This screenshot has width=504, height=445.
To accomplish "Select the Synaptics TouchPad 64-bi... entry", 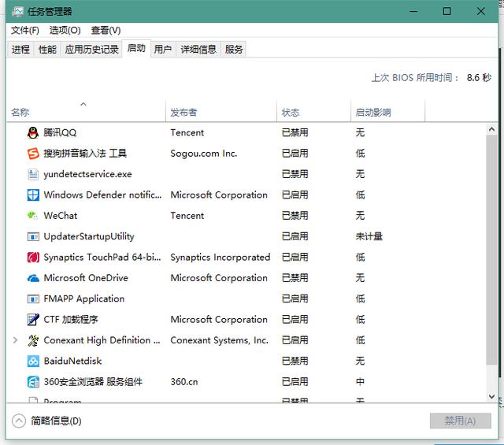I will pos(102,258).
